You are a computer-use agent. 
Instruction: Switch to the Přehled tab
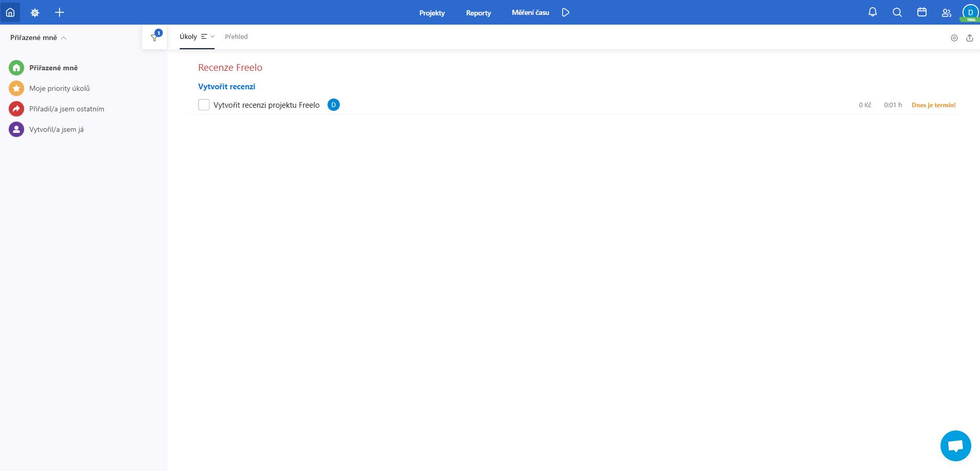pos(236,36)
